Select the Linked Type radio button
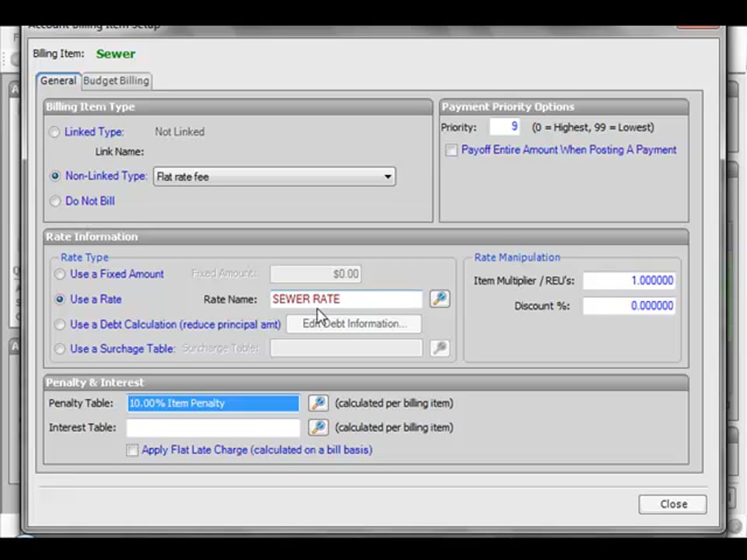Viewport: 747px width, 560px height. tap(54, 132)
